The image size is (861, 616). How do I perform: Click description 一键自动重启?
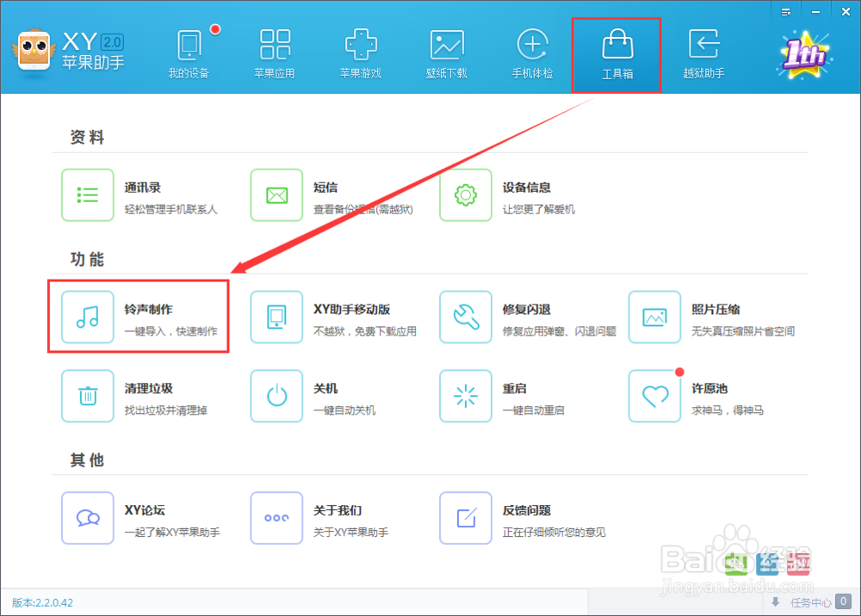click(x=534, y=410)
